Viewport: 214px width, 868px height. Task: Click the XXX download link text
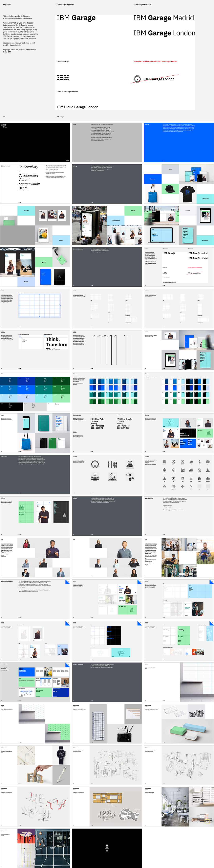pos(10,52)
